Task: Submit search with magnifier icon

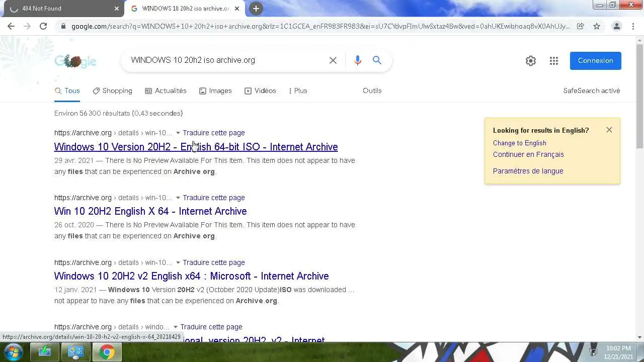Action: click(377, 60)
